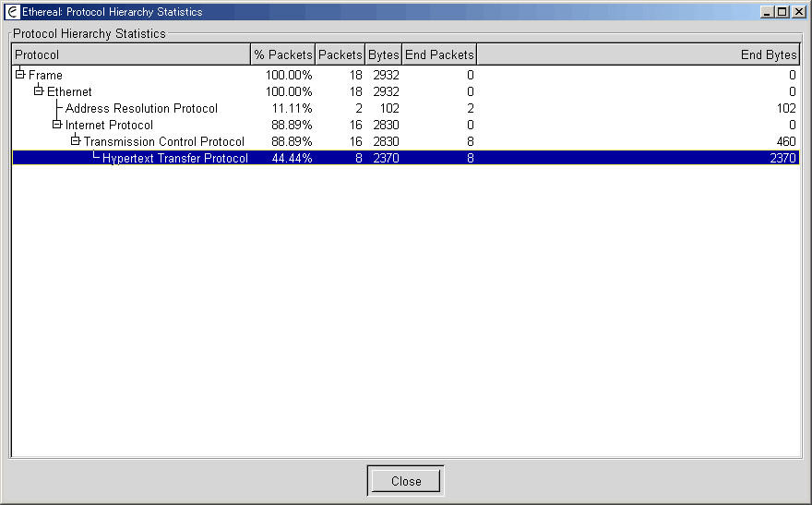Select the Transmission Control Protocol row

[x=405, y=141]
